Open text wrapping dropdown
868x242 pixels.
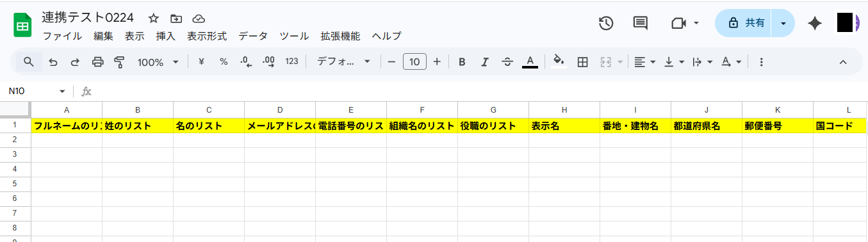[703, 61]
